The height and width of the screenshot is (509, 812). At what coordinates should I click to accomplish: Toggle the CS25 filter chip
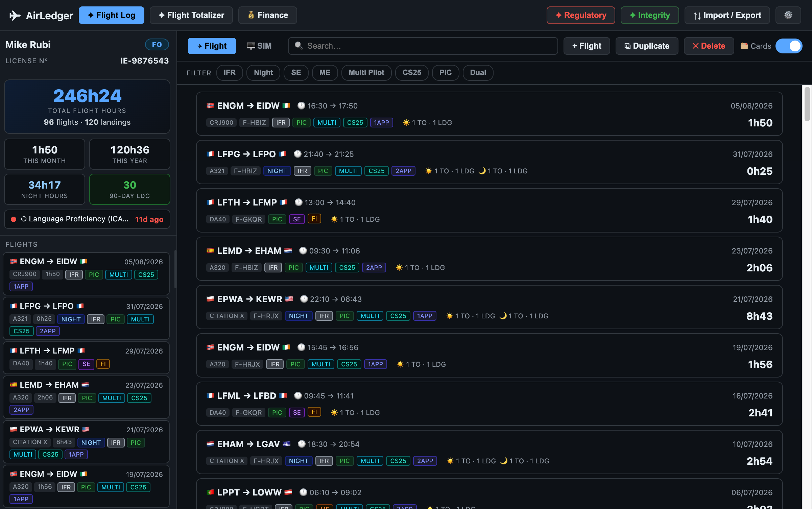click(x=412, y=73)
